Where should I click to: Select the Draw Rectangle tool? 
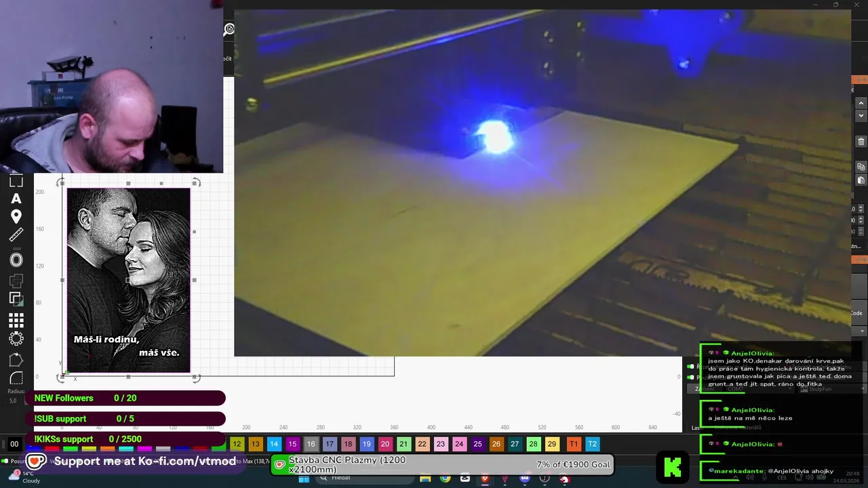point(16,181)
